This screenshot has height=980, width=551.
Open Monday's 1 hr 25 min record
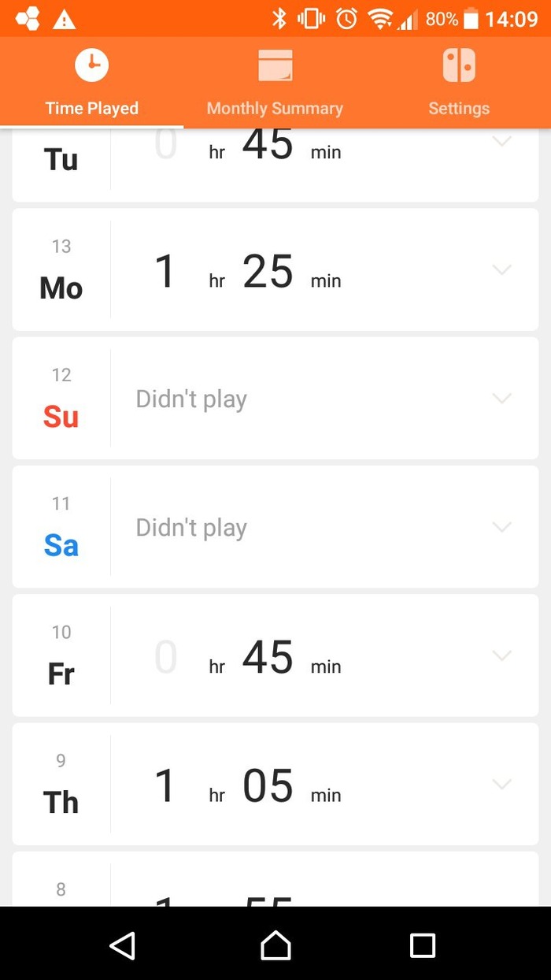(275, 269)
